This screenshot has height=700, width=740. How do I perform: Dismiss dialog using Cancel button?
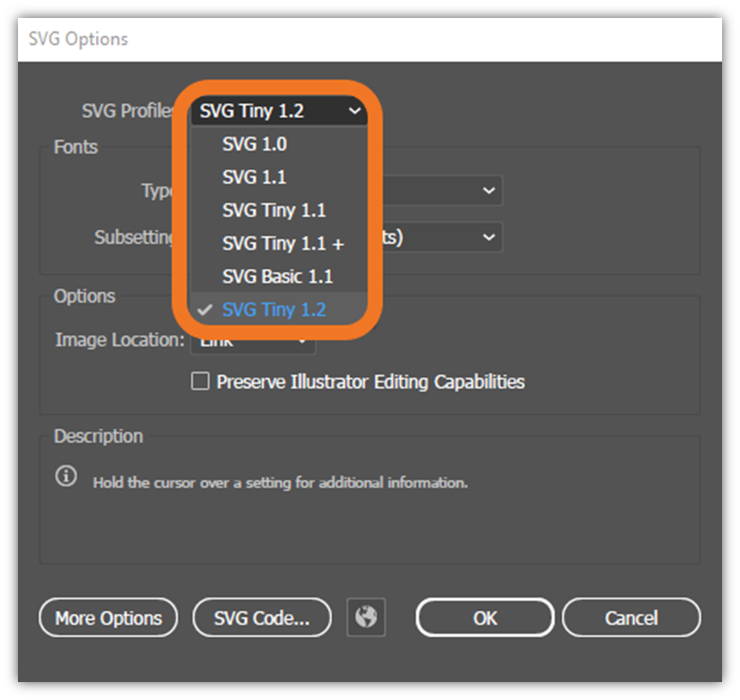[631, 617]
